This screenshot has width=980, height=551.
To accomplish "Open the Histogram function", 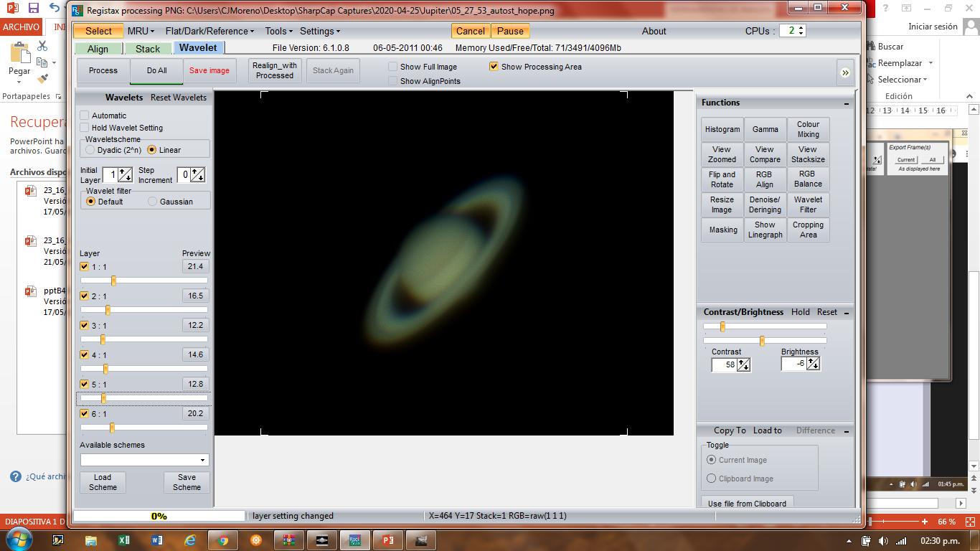I will pyautogui.click(x=722, y=130).
